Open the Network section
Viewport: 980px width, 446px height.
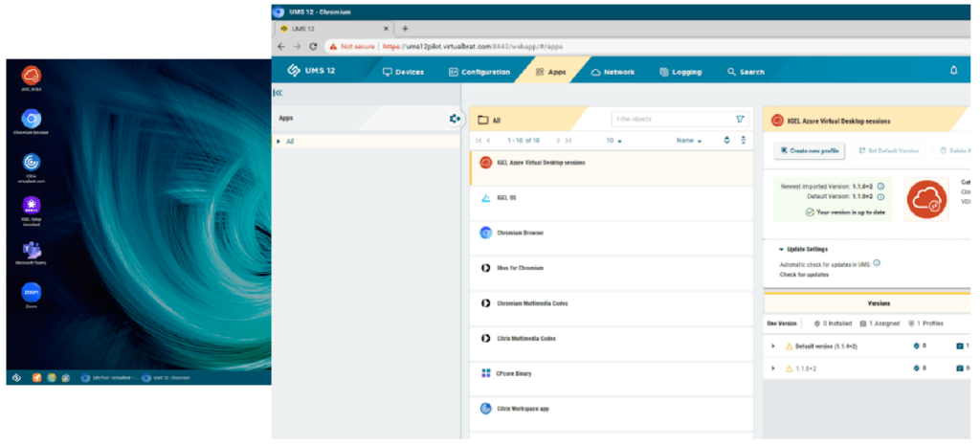coord(612,72)
